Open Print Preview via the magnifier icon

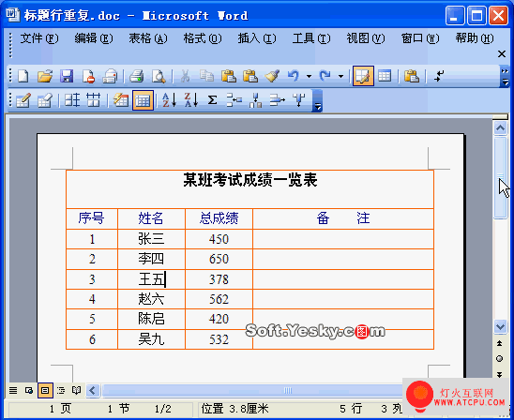(159, 76)
